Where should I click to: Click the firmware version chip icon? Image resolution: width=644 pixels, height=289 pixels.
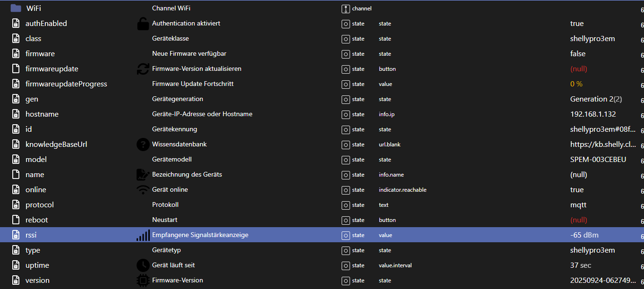[x=143, y=280]
